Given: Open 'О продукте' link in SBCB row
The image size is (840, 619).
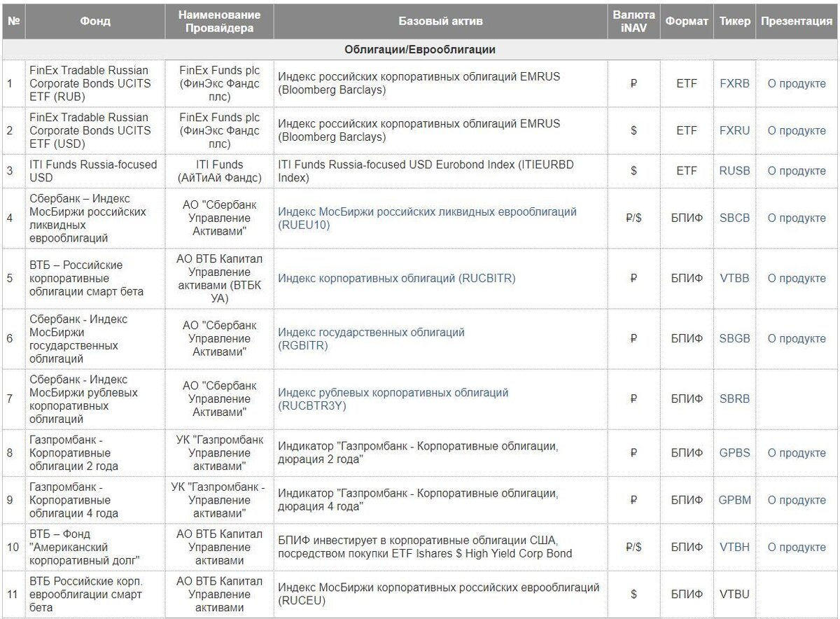Looking at the screenshot, I should coord(797,218).
